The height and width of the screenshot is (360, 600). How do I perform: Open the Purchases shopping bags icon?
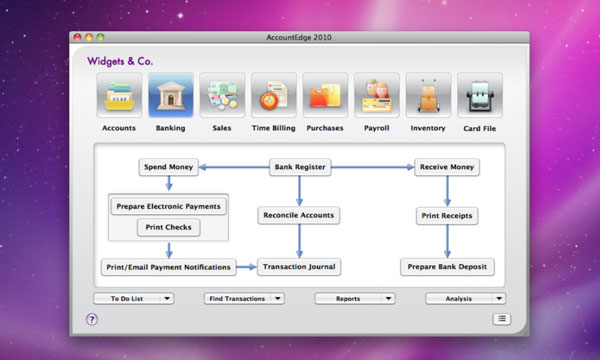point(325,95)
